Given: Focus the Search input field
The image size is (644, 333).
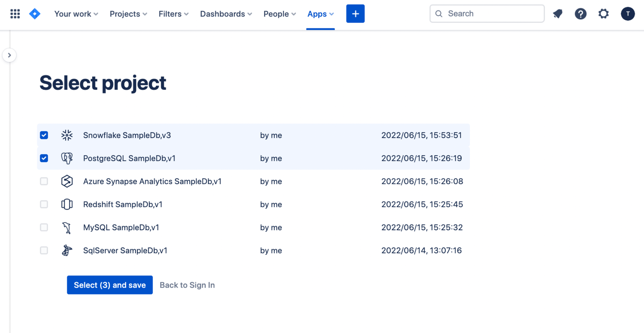Looking at the screenshot, I should click(x=487, y=14).
